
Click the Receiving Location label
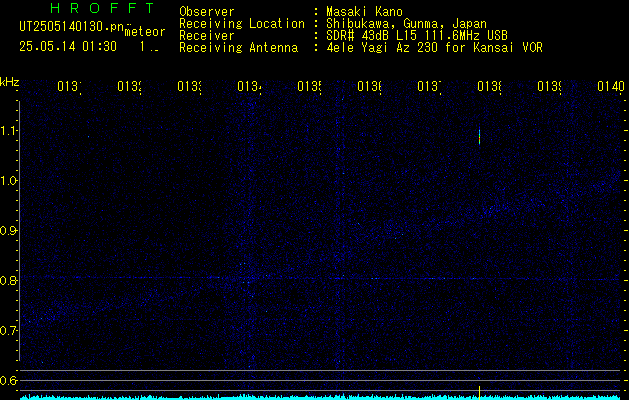pyautogui.click(x=242, y=24)
